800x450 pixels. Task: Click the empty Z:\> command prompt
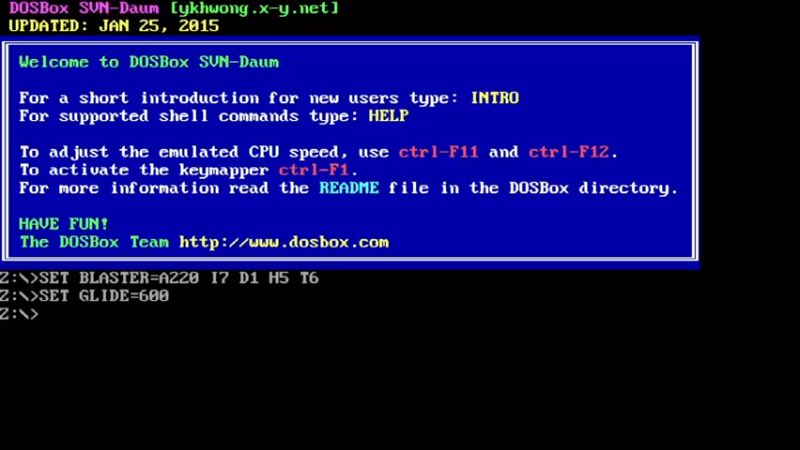19,314
